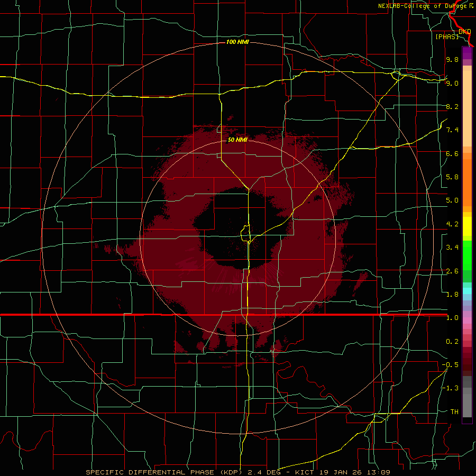476x476 pixels.
Task: Click the DKD label above the color bar
Action: click(x=465, y=31)
